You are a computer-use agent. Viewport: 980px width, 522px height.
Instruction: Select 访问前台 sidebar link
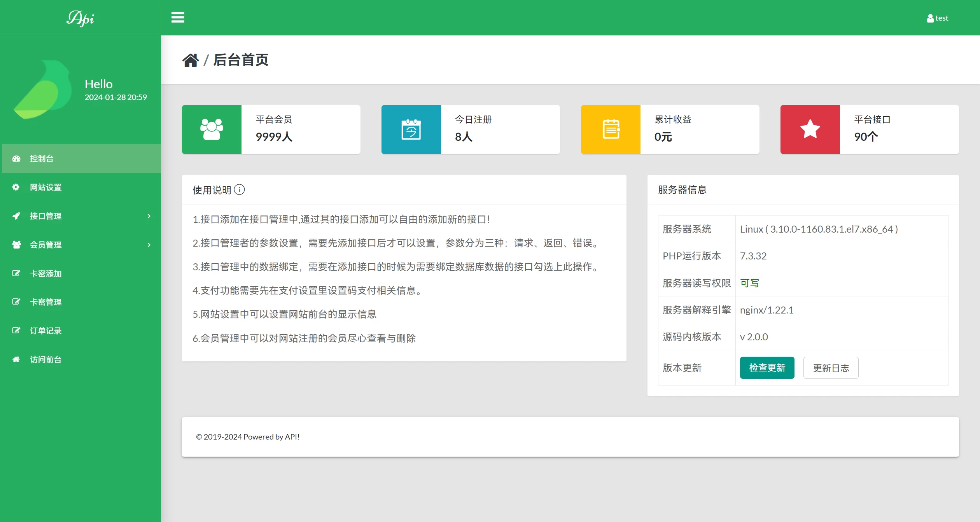click(x=45, y=359)
